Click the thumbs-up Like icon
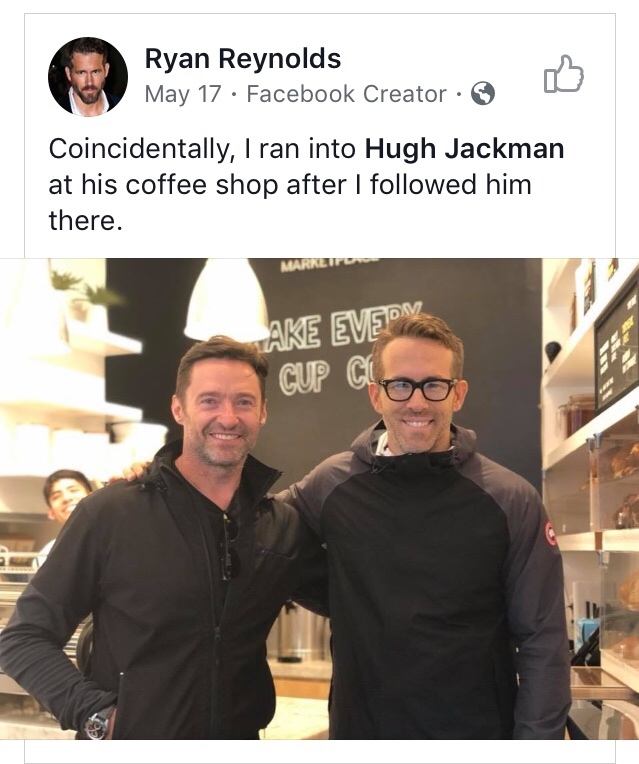This screenshot has width=639, height=764. 563,74
